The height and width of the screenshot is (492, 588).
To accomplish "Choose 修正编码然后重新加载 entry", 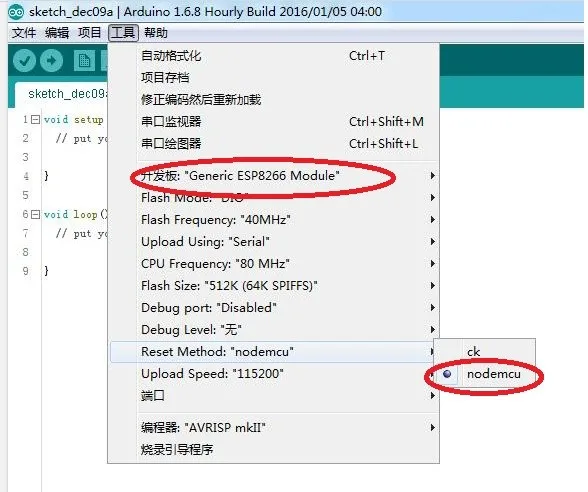I will 274,100.
